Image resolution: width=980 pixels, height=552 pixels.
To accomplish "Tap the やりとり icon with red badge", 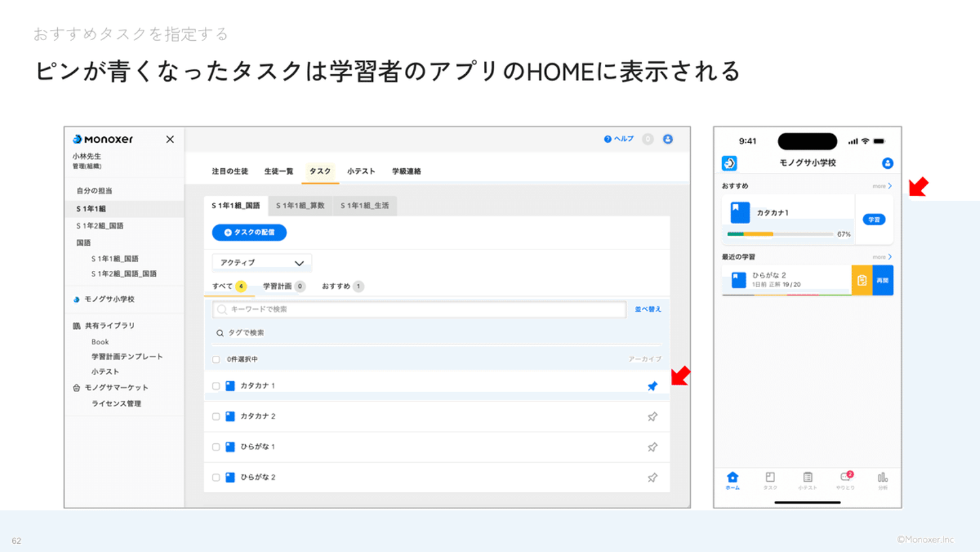I will [845, 481].
